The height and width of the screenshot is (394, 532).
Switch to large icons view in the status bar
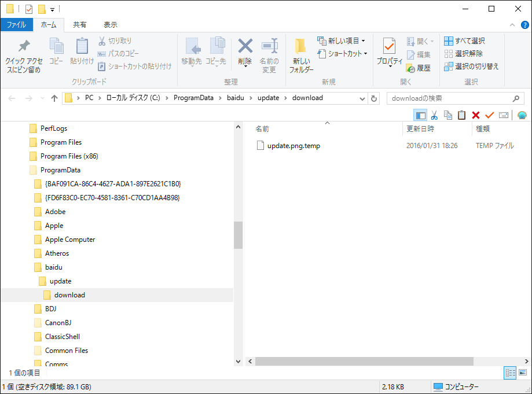[x=523, y=373]
